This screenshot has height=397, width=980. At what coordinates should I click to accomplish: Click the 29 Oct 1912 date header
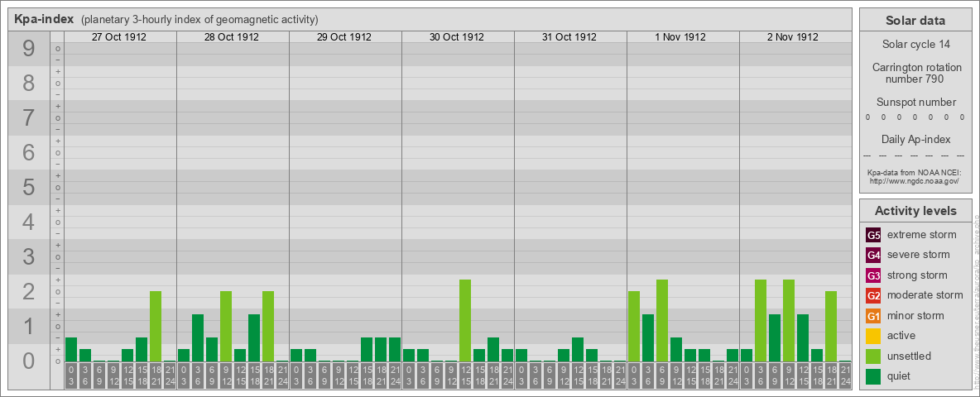pyautogui.click(x=343, y=37)
